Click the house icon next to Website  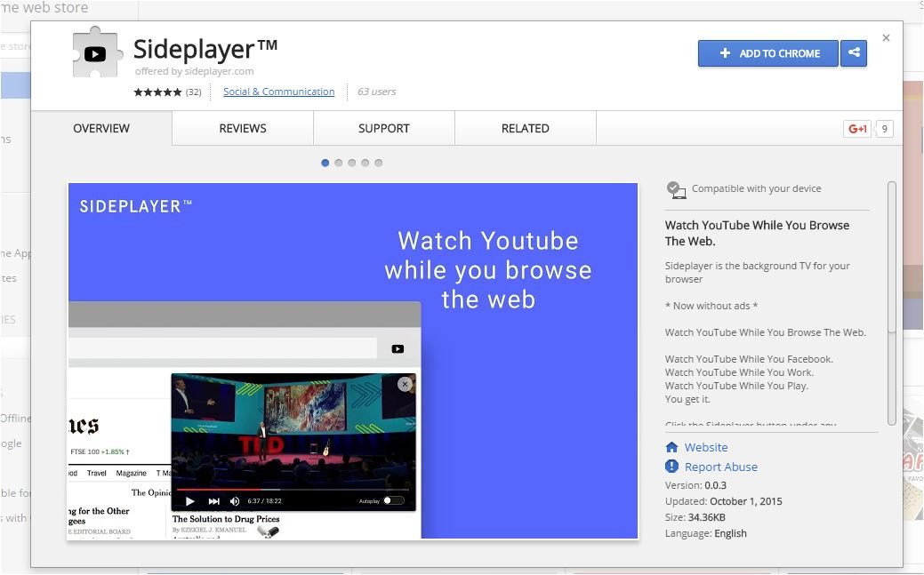671,447
